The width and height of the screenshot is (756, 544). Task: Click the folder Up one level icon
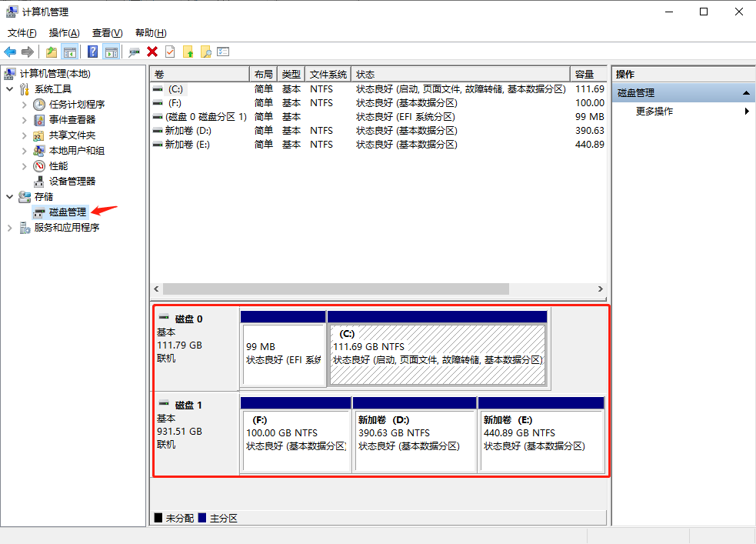[52, 52]
